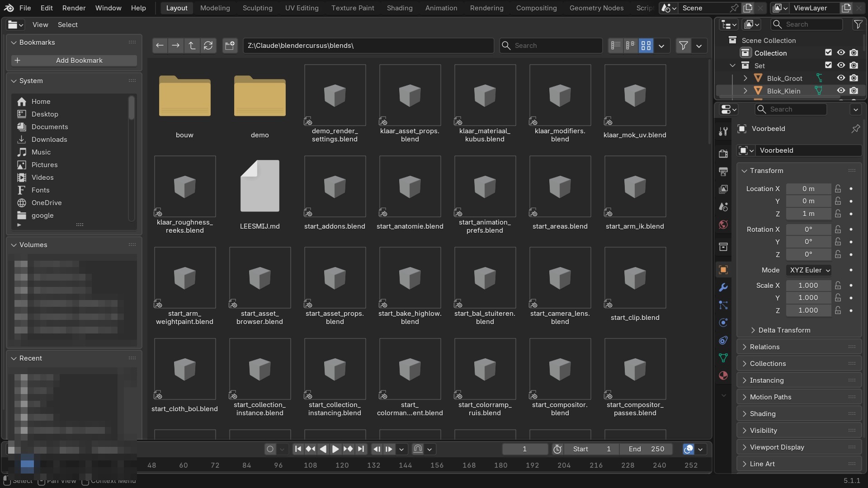
Task: Open the World properties tab
Action: tap(723, 225)
